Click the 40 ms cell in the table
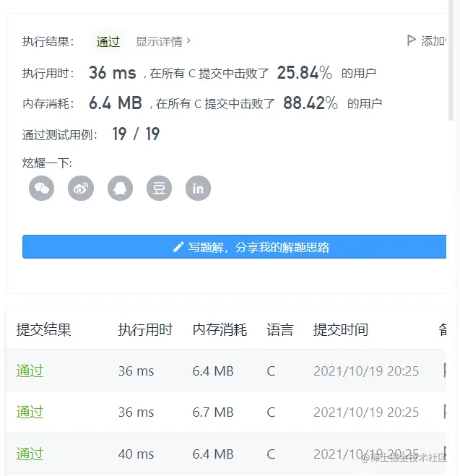The width and height of the screenshot is (460, 476). tap(136, 454)
